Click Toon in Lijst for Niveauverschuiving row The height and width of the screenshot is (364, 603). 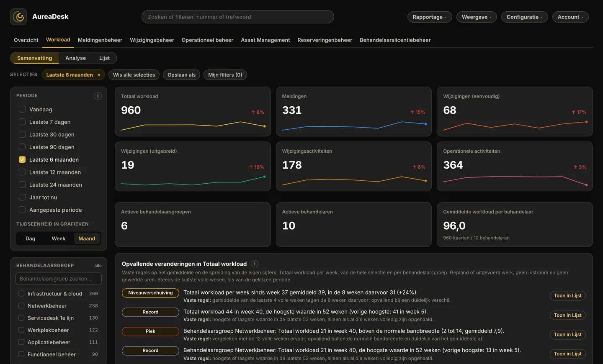567,296
